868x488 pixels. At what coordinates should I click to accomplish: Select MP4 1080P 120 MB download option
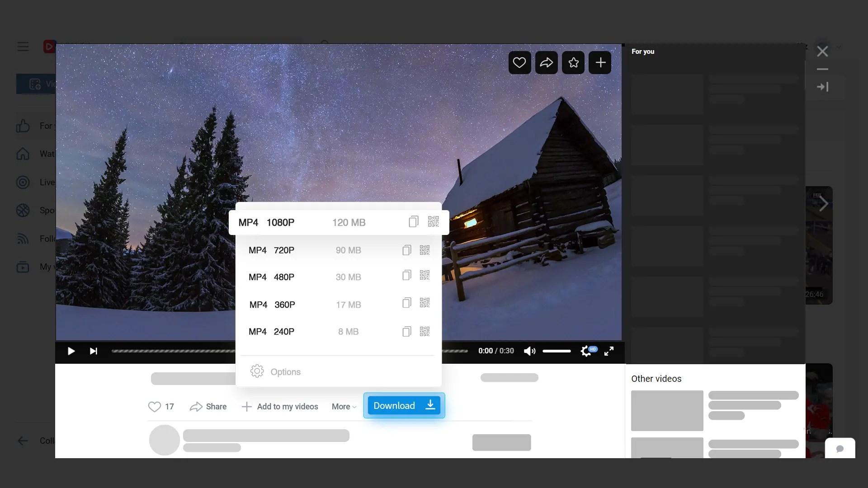[339, 222]
